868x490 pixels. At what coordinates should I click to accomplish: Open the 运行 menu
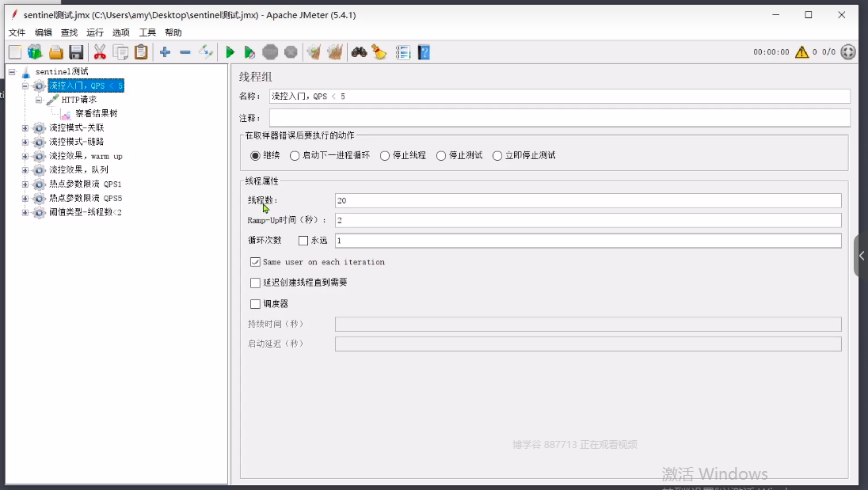[95, 32]
